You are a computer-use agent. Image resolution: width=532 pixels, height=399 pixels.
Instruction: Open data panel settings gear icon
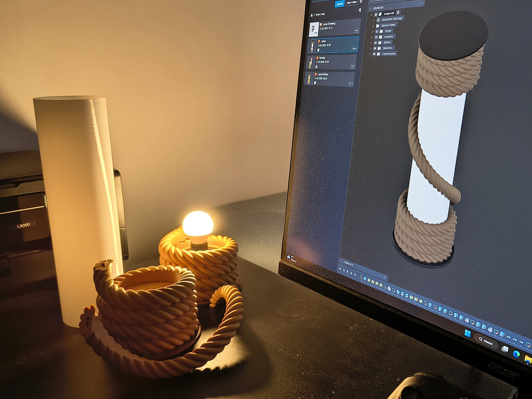pos(361,2)
